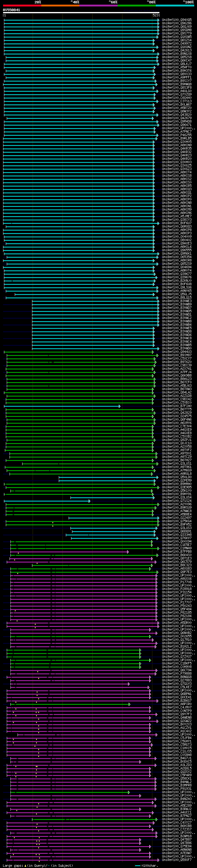Select hit label UniRef100_A3LZD3

click(x=177, y=765)
